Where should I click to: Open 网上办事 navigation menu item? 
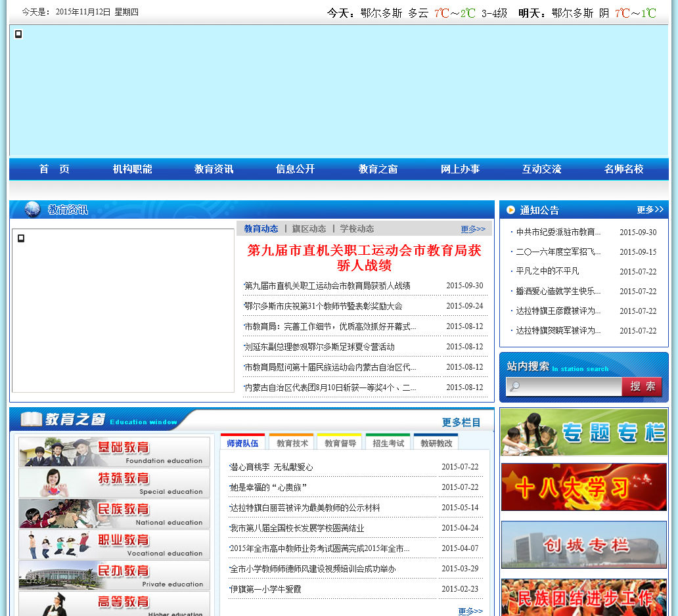point(460,169)
